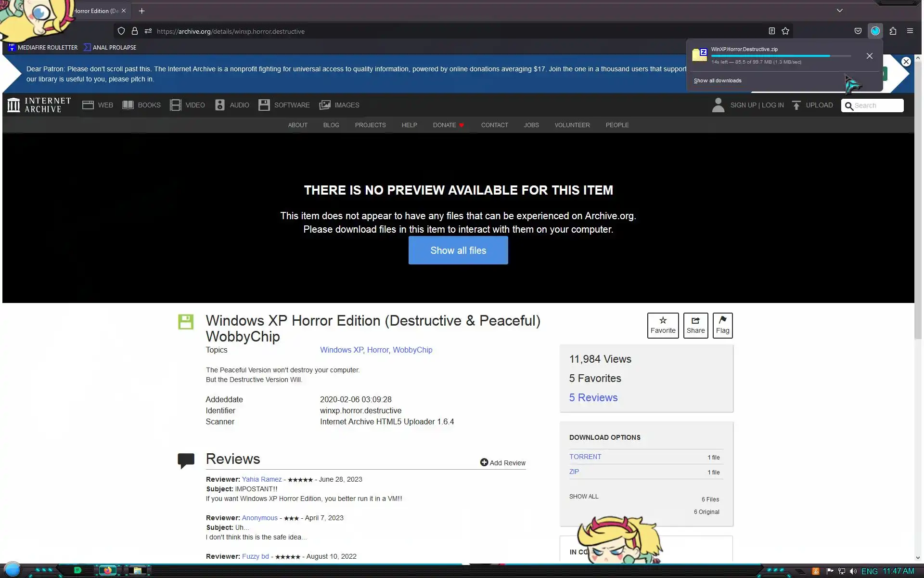Open the SOFTWARE section in Archive nav
Image resolution: width=924 pixels, height=578 pixels.
[x=284, y=105]
